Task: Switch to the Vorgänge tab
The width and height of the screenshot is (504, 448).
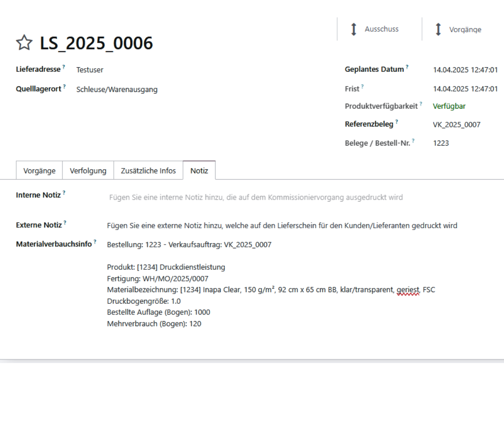Action: [x=39, y=170]
